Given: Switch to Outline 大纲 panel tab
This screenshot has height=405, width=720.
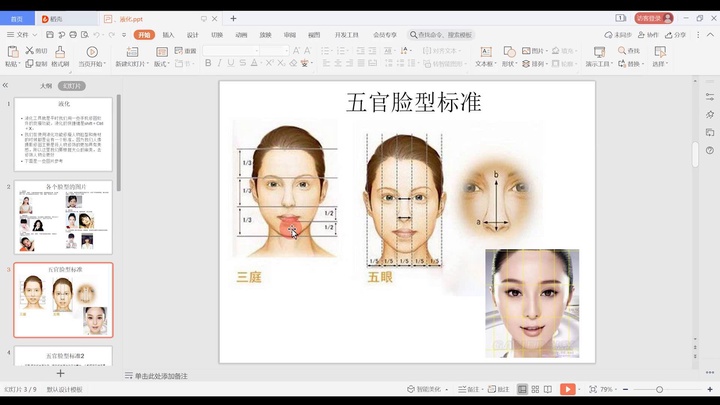Looking at the screenshot, I should pos(46,86).
